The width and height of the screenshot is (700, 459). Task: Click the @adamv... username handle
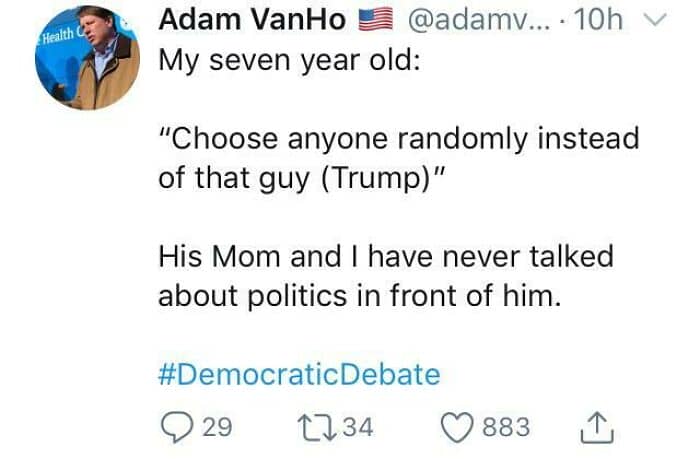(478, 21)
